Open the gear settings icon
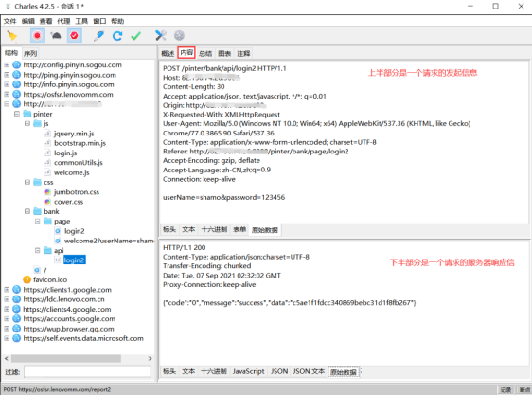This screenshot has width=532, height=395. click(x=179, y=35)
